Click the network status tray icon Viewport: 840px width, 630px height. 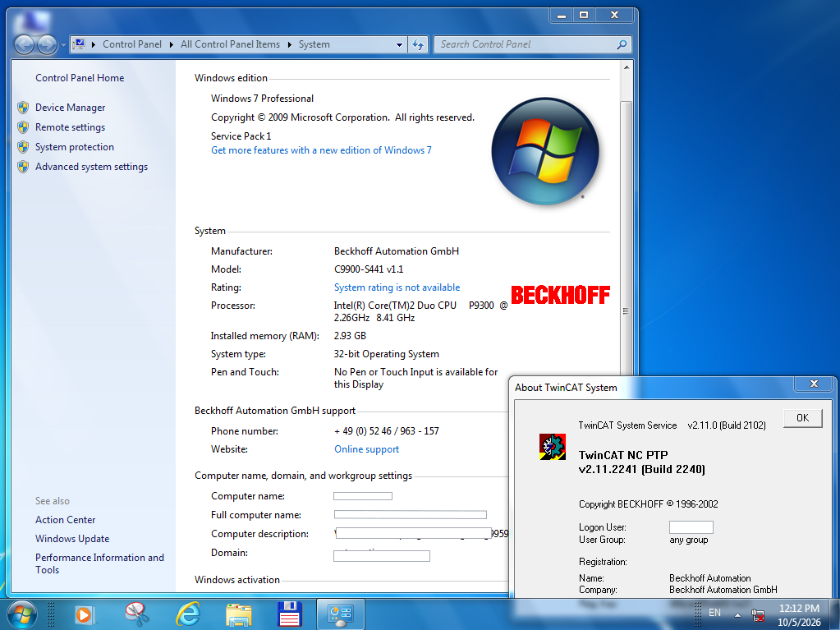click(x=758, y=615)
